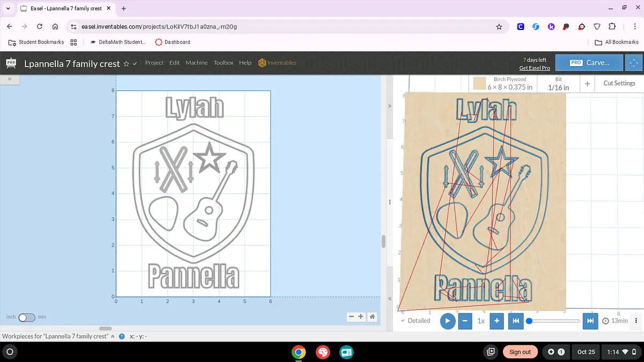
Task: Open Chrome from the shelf
Action: (x=299, y=352)
